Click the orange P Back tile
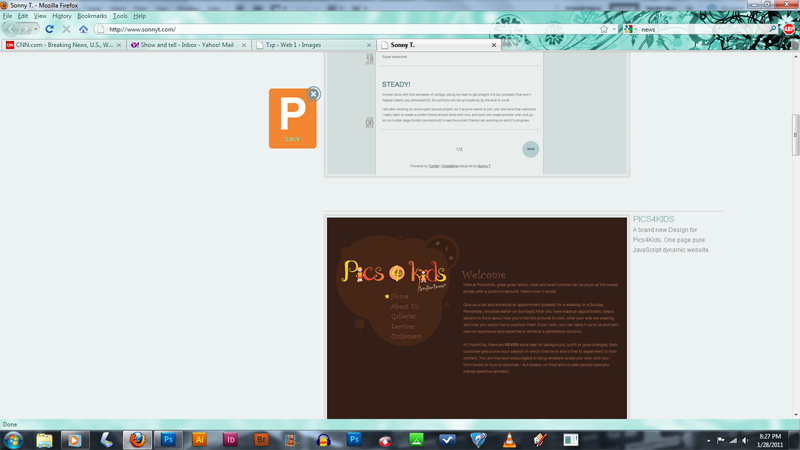The image size is (800, 450). 292,118
